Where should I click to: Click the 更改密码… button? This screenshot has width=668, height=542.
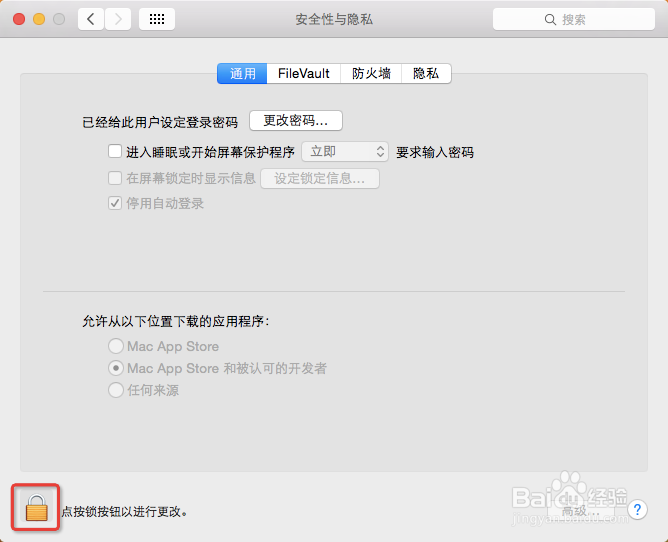coord(296,121)
